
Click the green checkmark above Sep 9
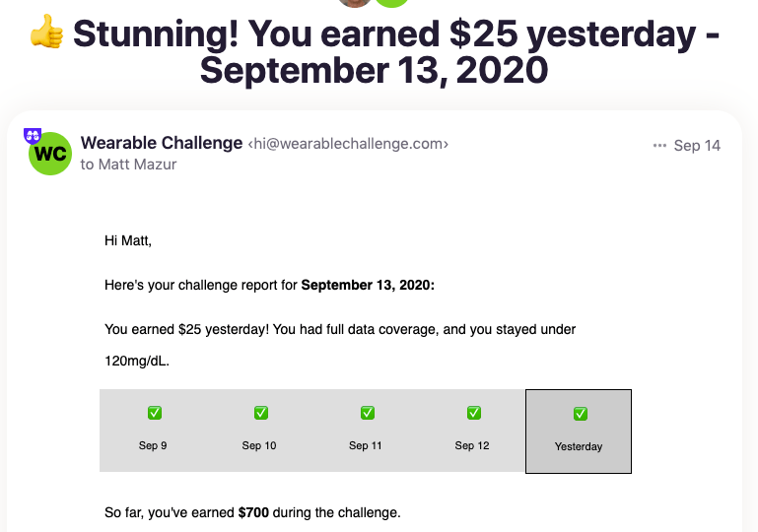(x=154, y=413)
